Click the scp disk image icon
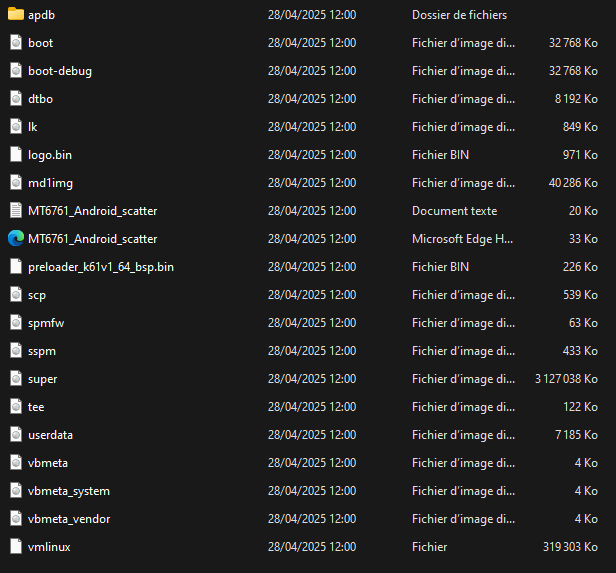Viewport: 616px width, 573px height. [x=16, y=294]
